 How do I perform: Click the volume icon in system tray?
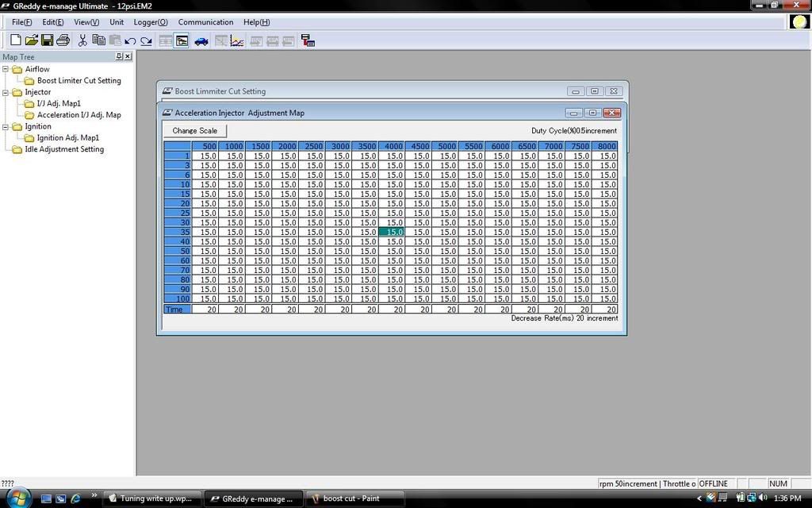click(763, 498)
